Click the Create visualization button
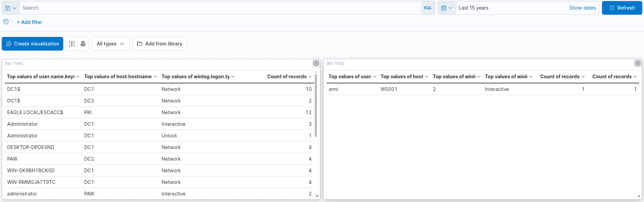The height and width of the screenshot is (202, 644). point(32,44)
